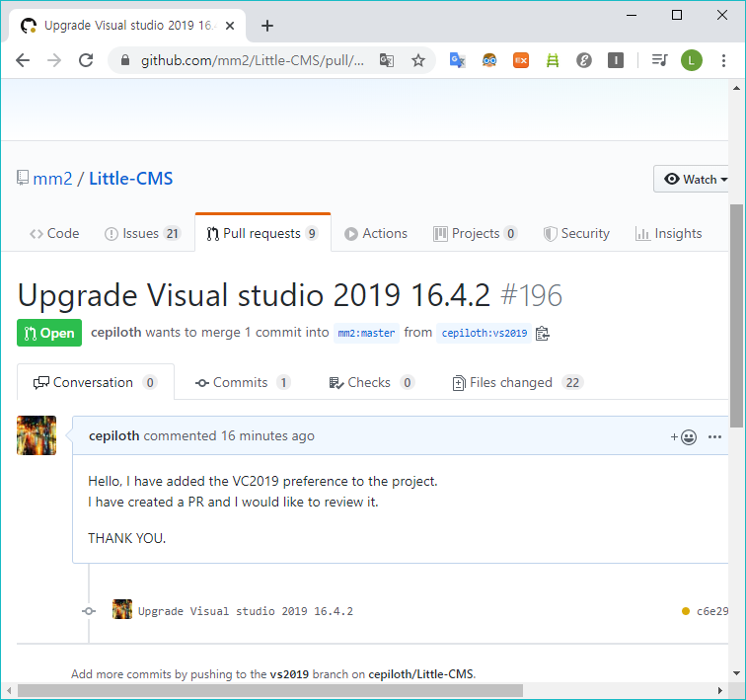Click the small avatar beside the commit
The image size is (746, 700).
coord(122,609)
